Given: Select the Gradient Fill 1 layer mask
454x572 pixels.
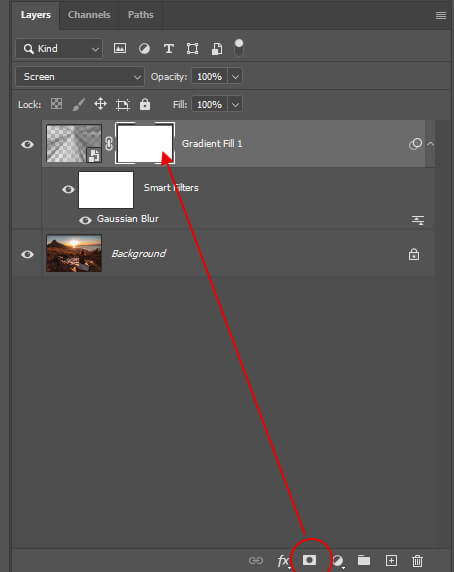Looking at the screenshot, I should pyautogui.click(x=145, y=143).
